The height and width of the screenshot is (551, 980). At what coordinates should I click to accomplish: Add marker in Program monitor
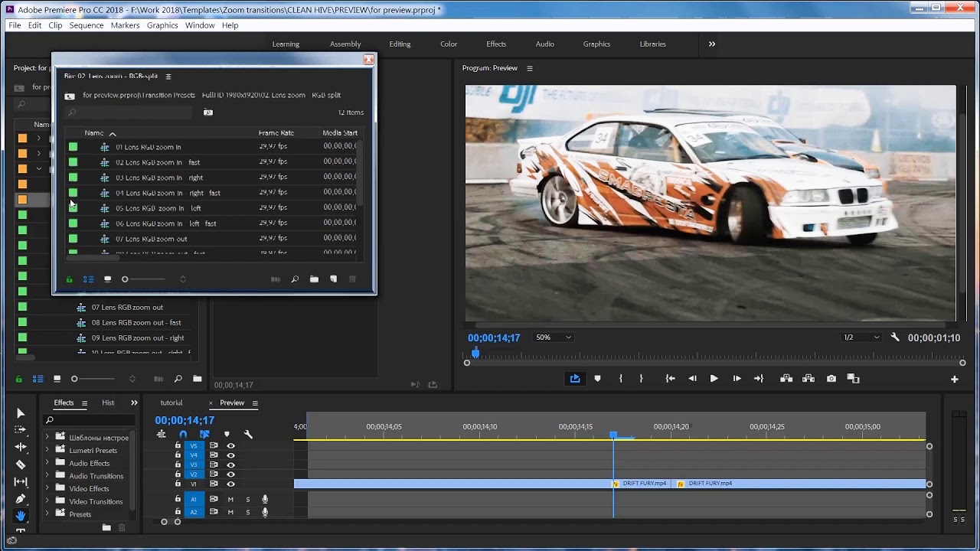(x=597, y=379)
